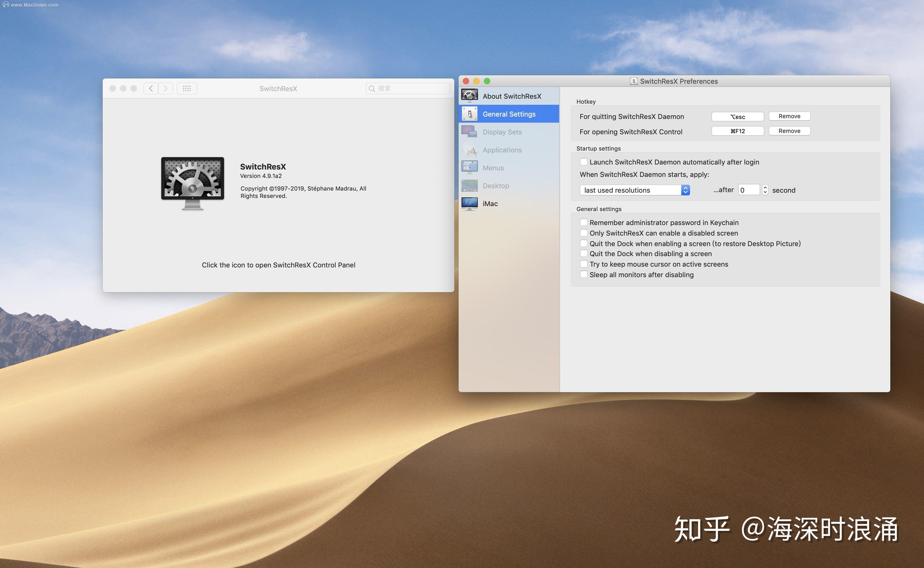The width and height of the screenshot is (924, 568).
Task: Click the grid view icon in the toolbar
Action: tap(187, 88)
